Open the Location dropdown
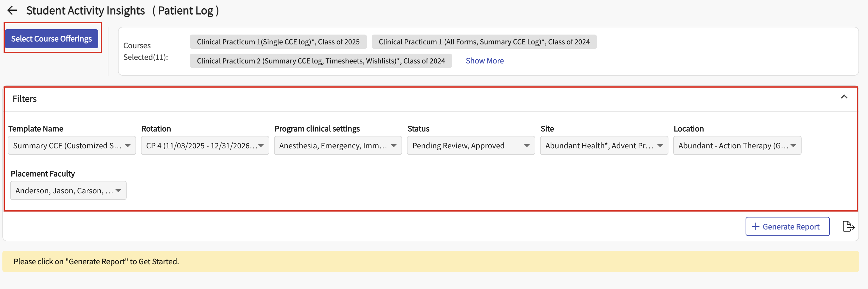The height and width of the screenshot is (289, 868). [737, 145]
